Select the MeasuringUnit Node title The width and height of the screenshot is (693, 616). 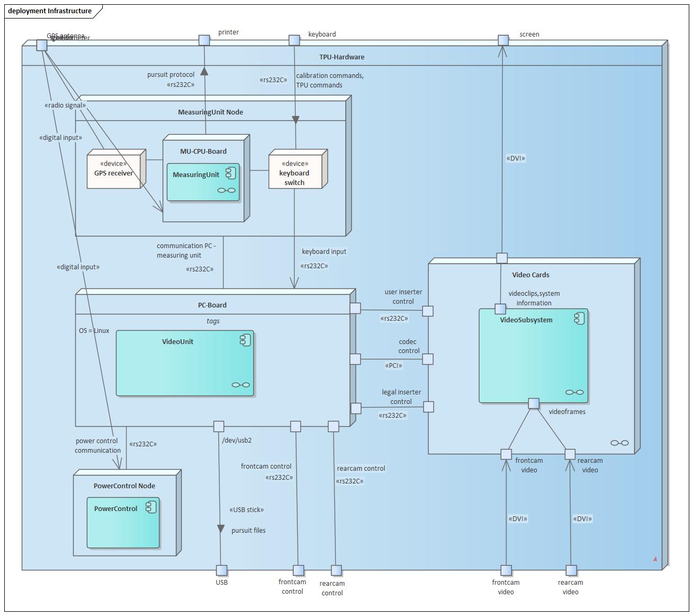pyautogui.click(x=211, y=112)
